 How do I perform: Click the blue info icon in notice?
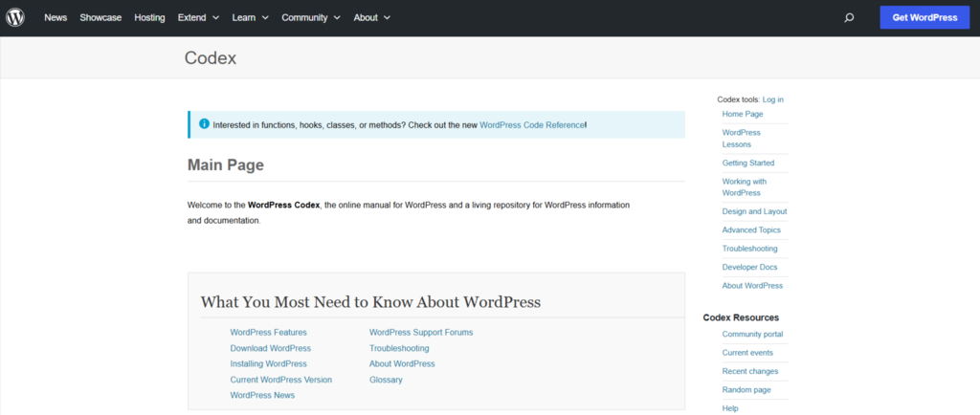coord(203,124)
